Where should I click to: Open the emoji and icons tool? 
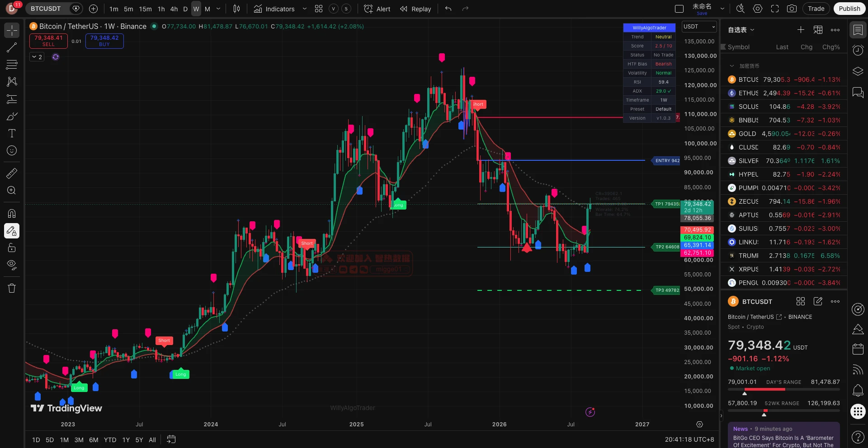[12, 150]
